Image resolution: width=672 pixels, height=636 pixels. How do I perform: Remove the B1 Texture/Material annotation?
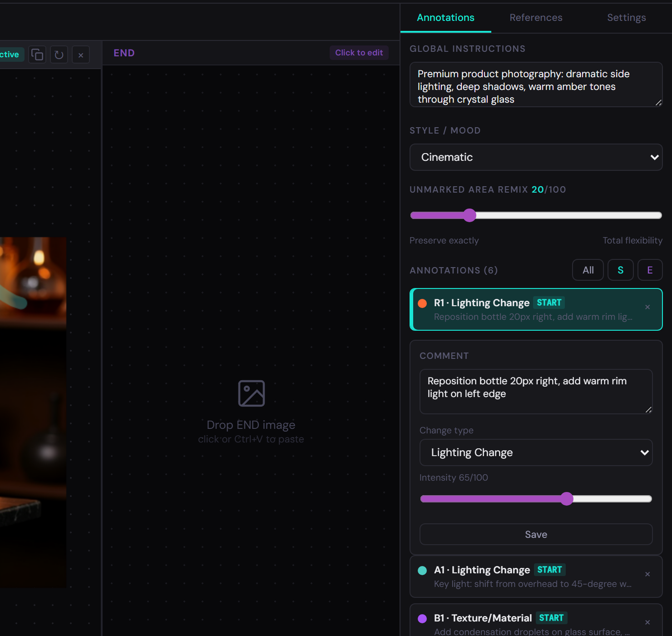tap(647, 622)
